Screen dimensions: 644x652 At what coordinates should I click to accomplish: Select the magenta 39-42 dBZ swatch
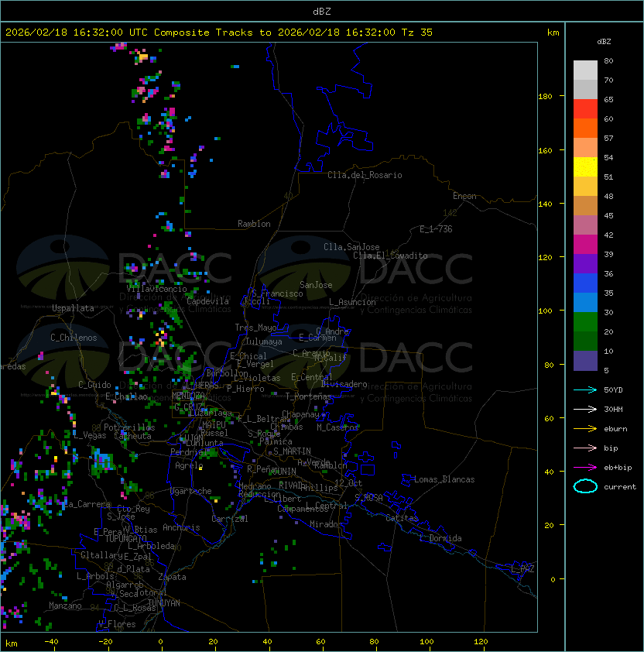click(x=585, y=245)
